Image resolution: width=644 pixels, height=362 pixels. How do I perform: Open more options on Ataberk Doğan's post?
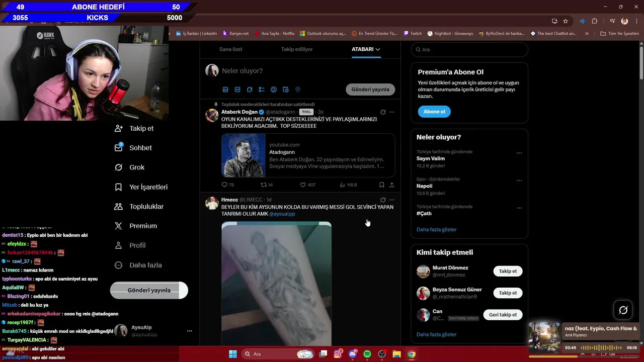(x=392, y=112)
